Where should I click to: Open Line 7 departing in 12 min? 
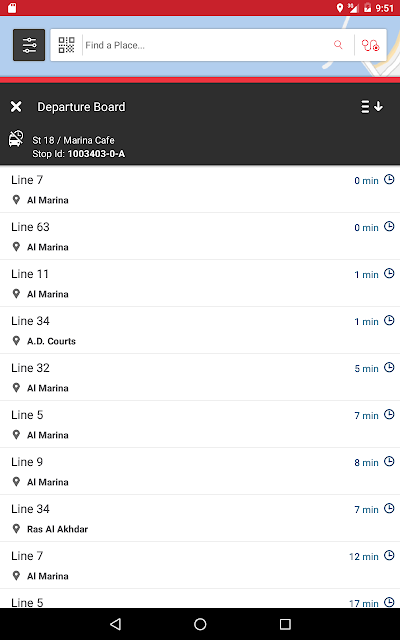(x=200, y=565)
